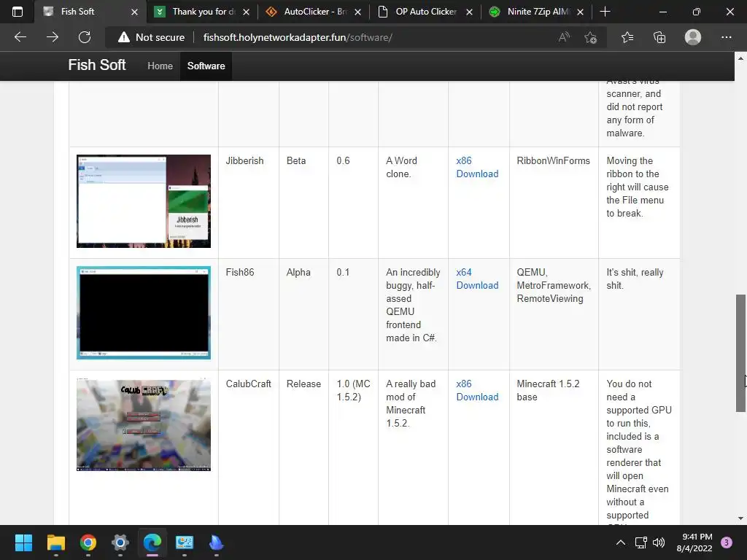The height and width of the screenshot is (560, 747).
Task: Open the Windows Start menu
Action: 23,542
